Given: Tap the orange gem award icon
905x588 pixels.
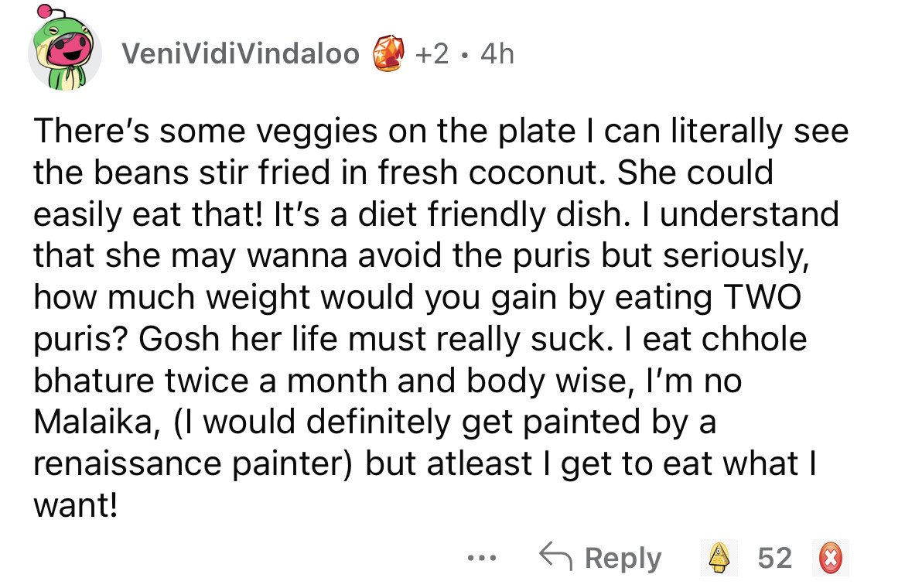Looking at the screenshot, I should pyautogui.click(x=389, y=54).
